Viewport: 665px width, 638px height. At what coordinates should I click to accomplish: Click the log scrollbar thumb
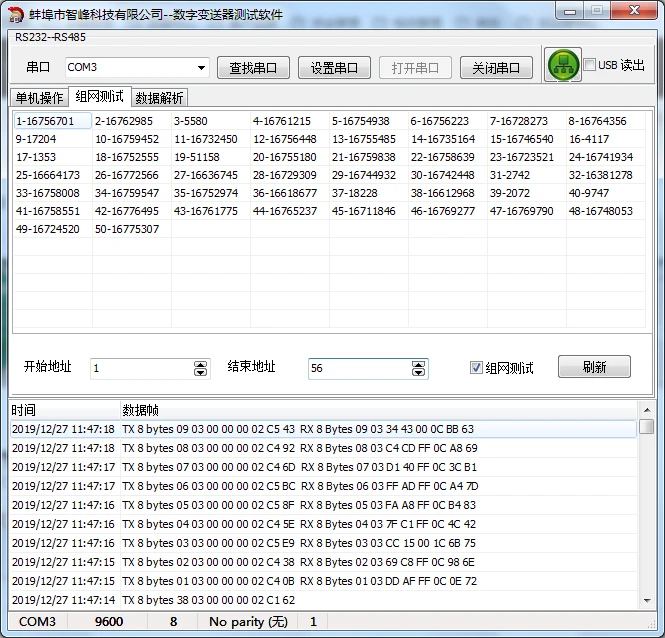coord(647,426)
